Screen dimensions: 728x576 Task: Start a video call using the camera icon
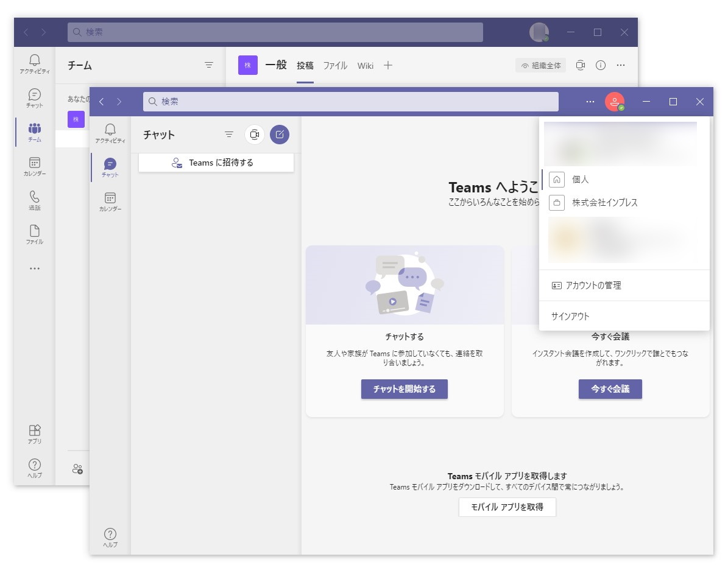point(254,135)
